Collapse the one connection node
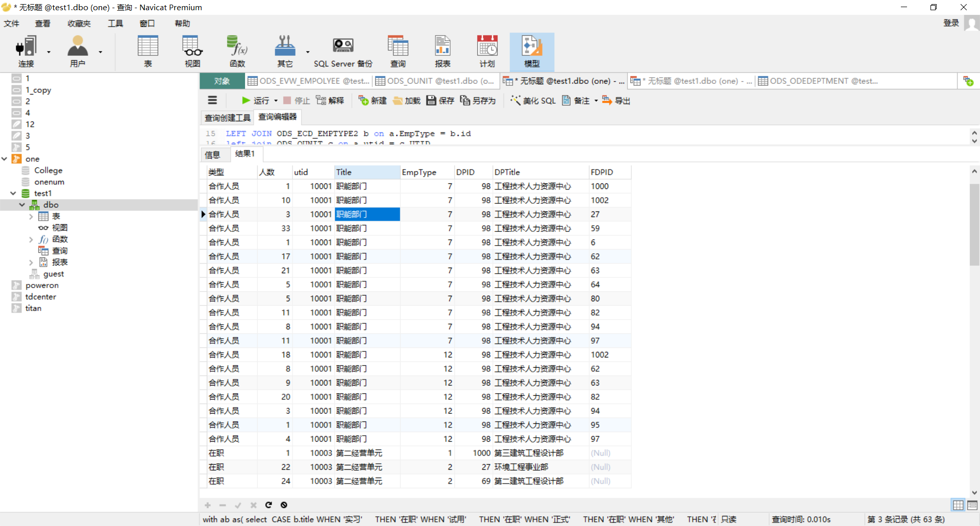 5,159
